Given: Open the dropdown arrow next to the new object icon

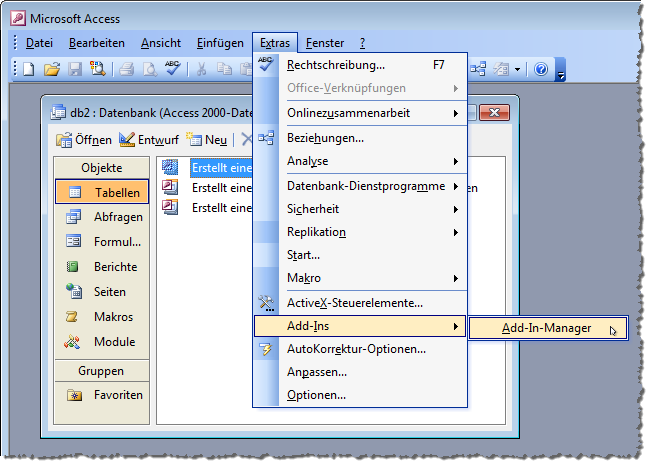Looking at the screenshot, I should coord(517,69).
